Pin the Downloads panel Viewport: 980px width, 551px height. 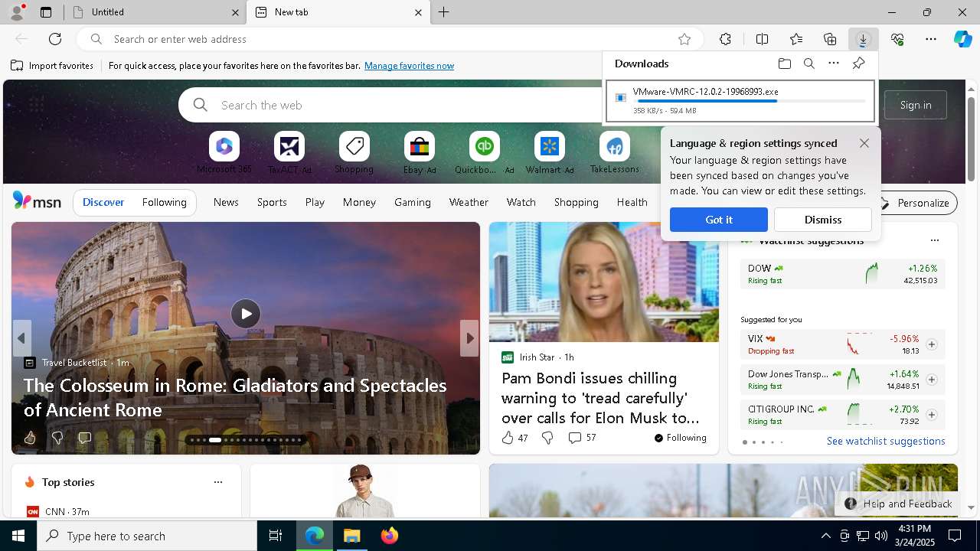[x=858, y=64]
